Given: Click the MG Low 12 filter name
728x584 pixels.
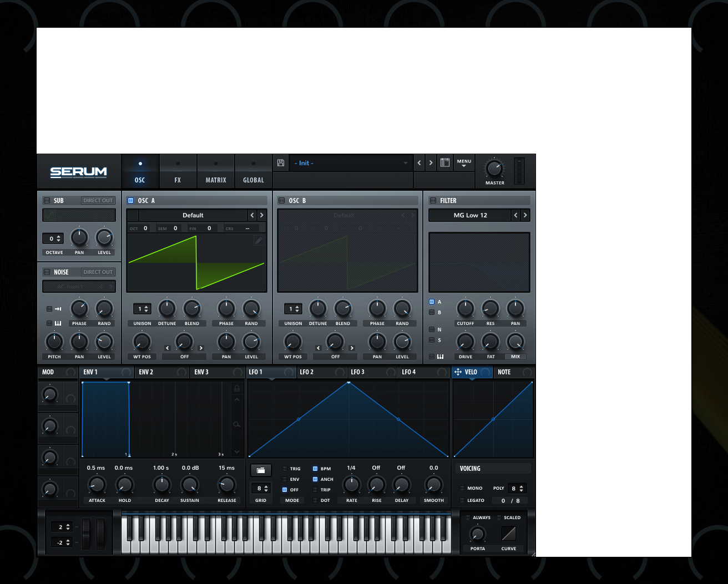Looking at the screenshot, I should [470, 215].
